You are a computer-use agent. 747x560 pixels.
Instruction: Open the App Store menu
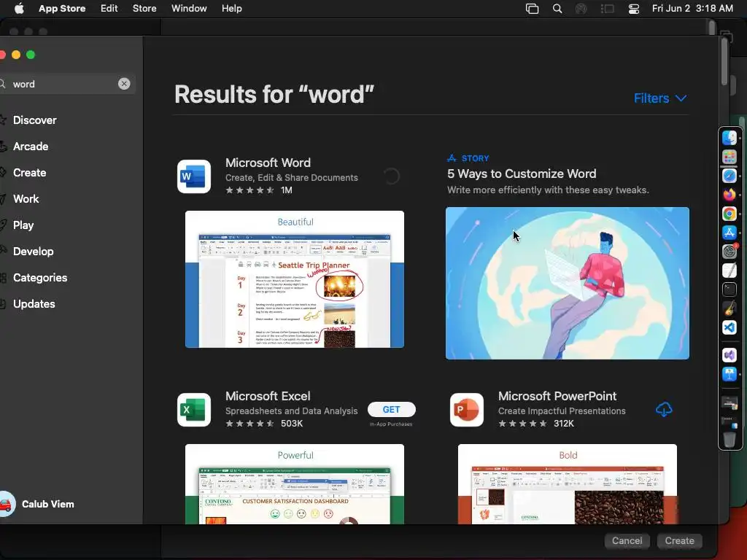click(62, 9)
